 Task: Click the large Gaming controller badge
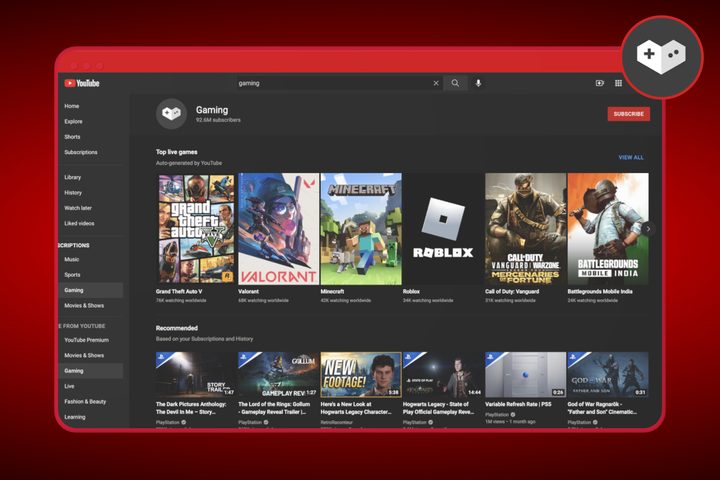coord(662,57)
